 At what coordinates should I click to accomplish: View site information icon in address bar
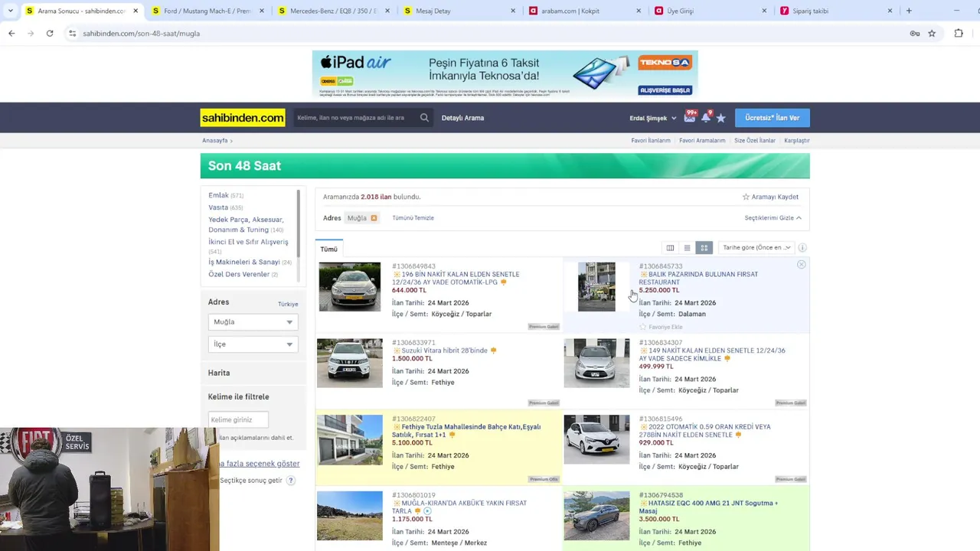[x=72, y=33]
